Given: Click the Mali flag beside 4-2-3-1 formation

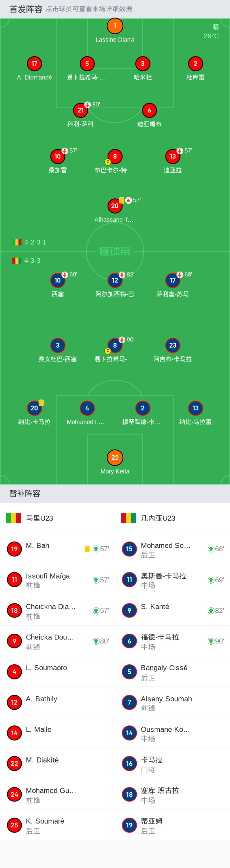Looking at the screenshot, I should [17, 242].
